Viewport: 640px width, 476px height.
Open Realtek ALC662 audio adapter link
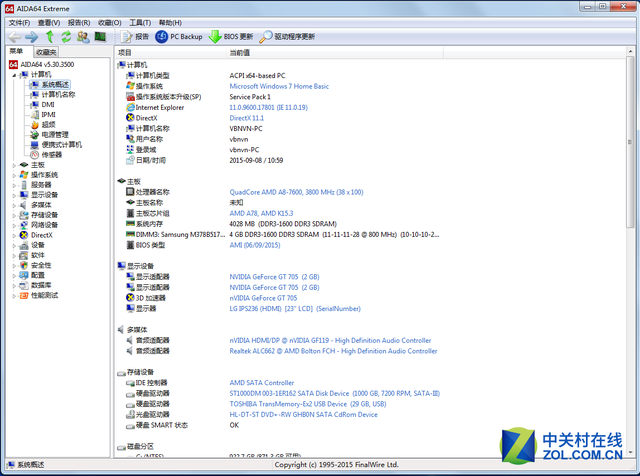[x=333, y=351]
